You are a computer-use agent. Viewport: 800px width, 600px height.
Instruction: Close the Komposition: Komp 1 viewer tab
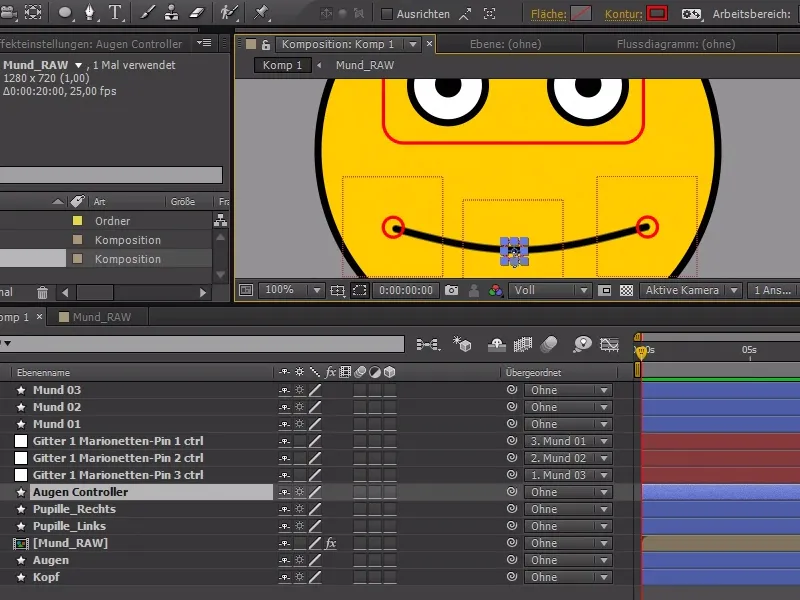click(430, 44)
